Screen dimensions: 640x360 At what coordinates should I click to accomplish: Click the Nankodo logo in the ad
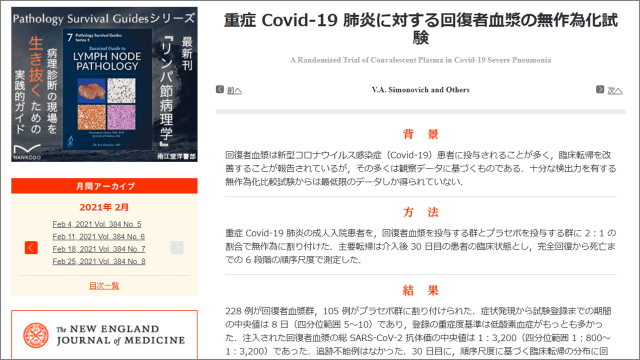pyautogui.click(x=27, y=152)
